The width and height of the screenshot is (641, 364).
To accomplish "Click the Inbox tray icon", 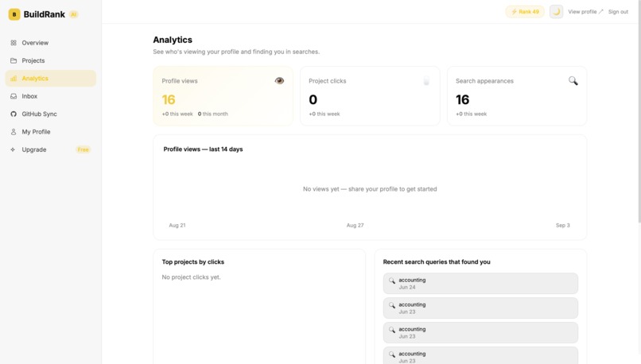I will click(14, 96).
